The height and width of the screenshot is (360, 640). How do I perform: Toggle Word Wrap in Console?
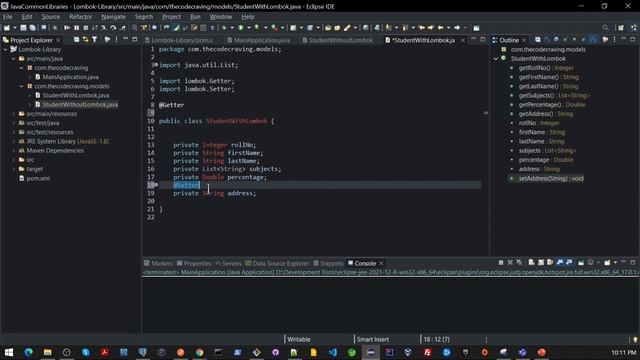point(550,262)
